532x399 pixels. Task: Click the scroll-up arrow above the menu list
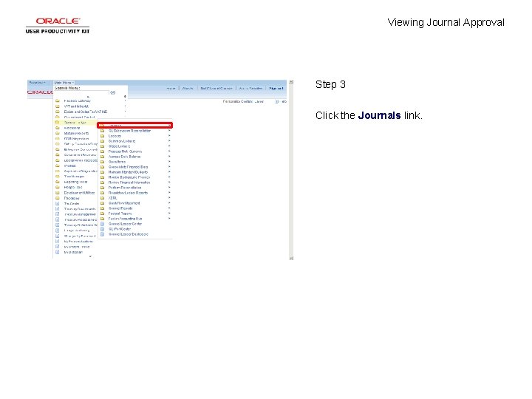click(x=89, y=97)
